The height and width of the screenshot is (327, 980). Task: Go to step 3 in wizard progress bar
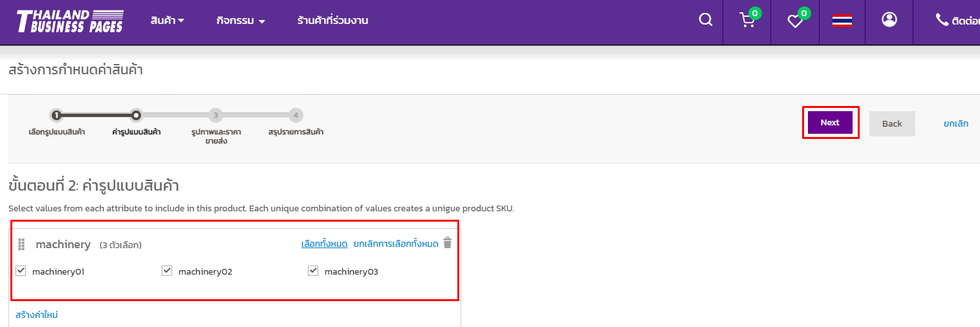(x=215, y=116)
